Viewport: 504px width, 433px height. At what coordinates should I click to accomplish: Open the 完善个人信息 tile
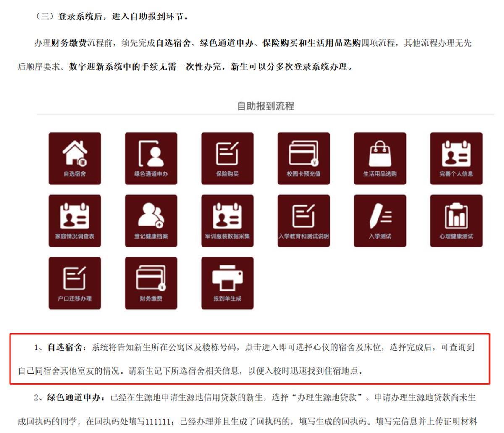[456, 158]
